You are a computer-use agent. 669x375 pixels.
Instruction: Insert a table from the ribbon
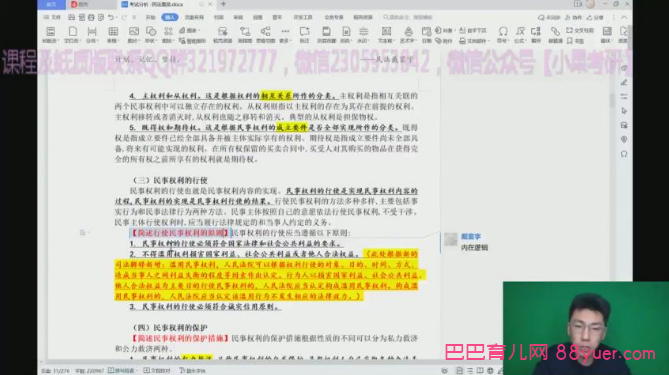[113, 34]
